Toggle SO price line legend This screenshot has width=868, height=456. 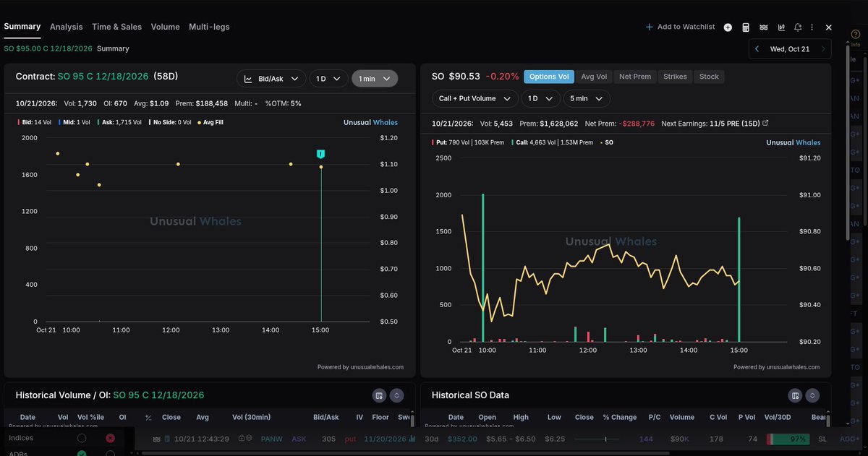pos(605,142)
